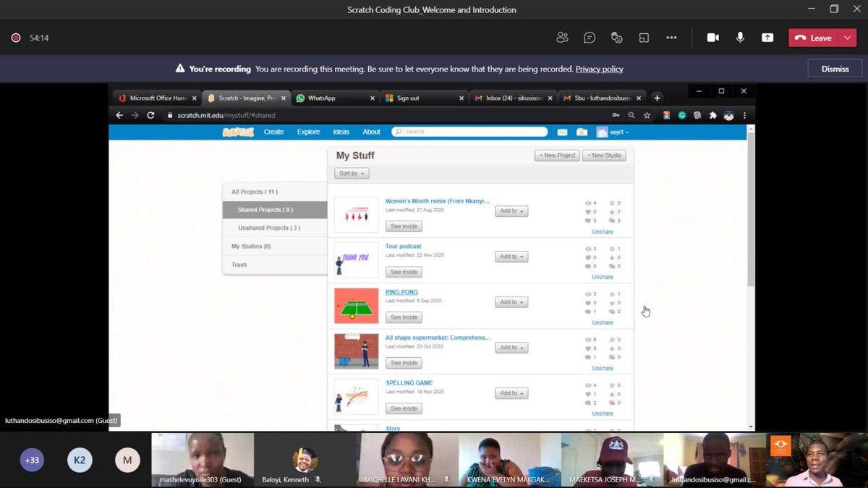
Task: Open About in Scratch navbar
Action: 371,132
